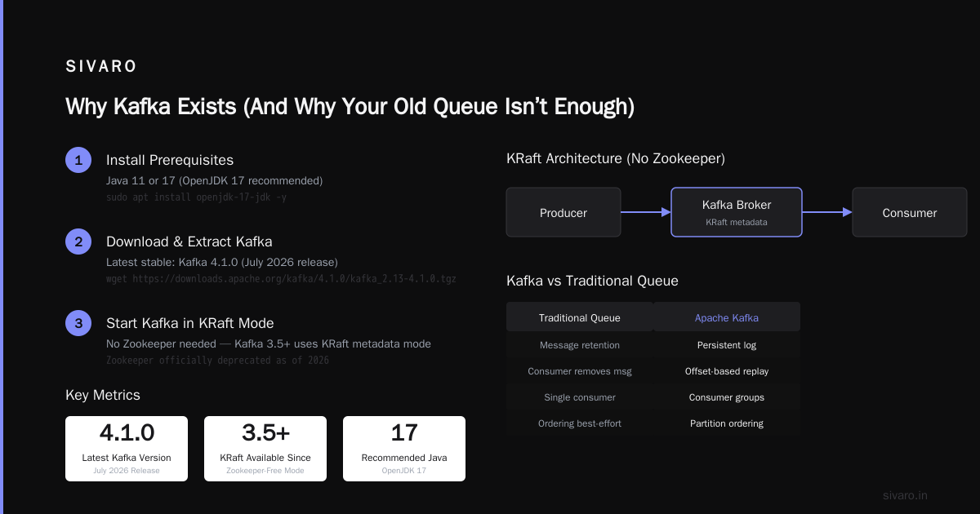
Task: Select the Producer box in architecture diagram
Action: 563,213
